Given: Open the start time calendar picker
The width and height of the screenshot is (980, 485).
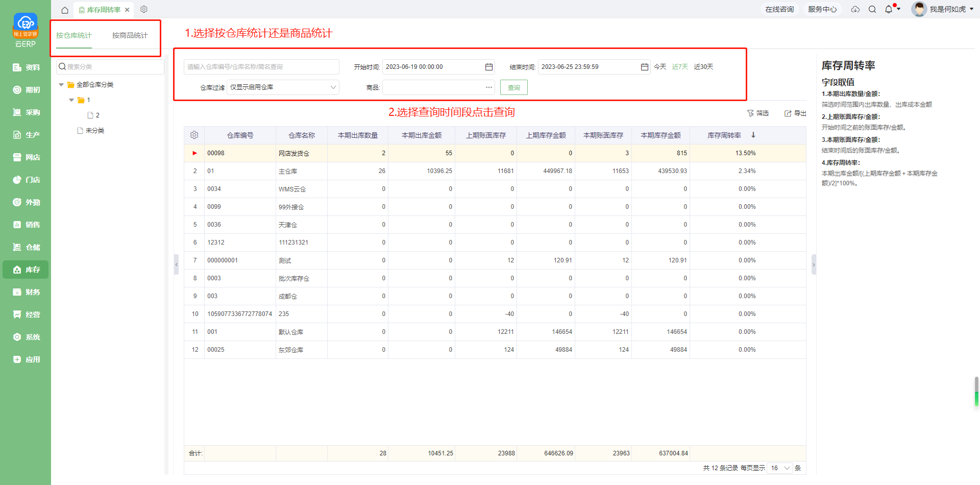Looking at the screenshot, I should pos(488,67).
